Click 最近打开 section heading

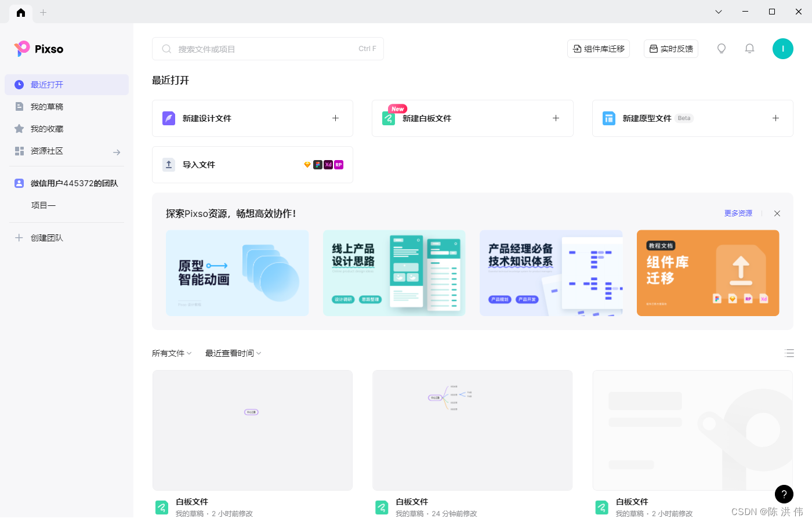pos(171,80)
